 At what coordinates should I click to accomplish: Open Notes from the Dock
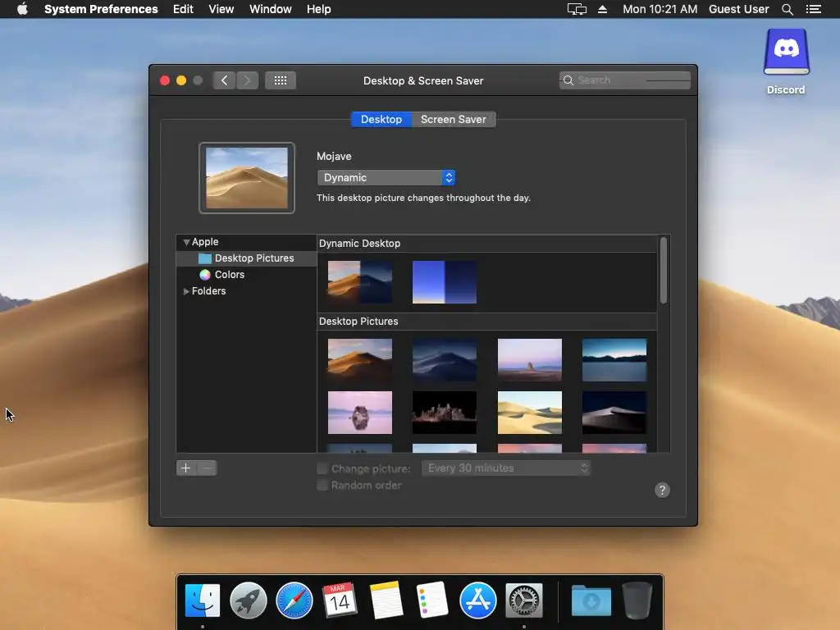386,600
